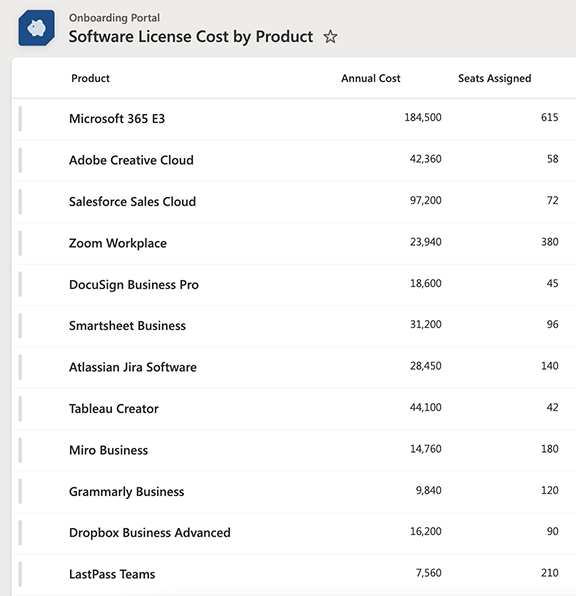Click the 97,200 annual cost cell
The height and width of the screenshot is (596, 576).
tap(425, 200)
